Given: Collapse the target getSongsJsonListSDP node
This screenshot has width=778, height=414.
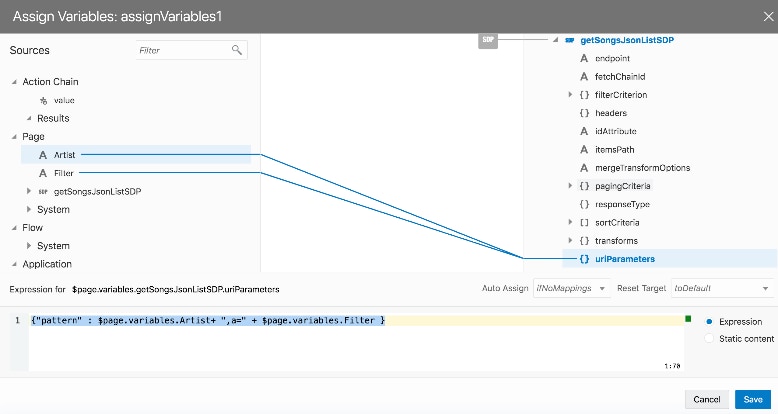Looking at the screenshot, I should coord(555,40).
